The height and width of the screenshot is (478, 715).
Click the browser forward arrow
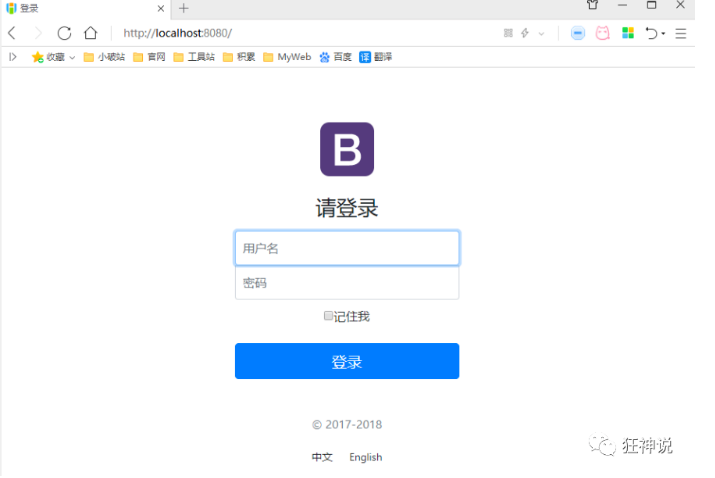click(38, 33)
